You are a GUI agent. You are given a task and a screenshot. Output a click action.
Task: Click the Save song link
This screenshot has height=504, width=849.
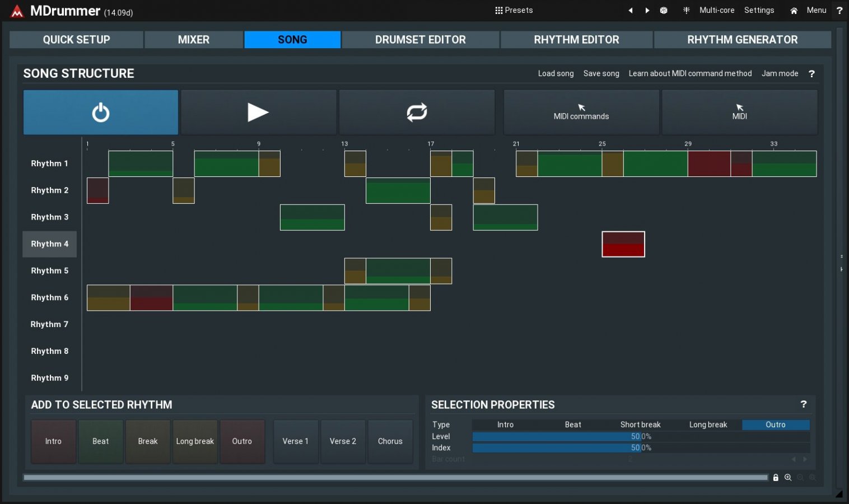(x=601, y=74)
